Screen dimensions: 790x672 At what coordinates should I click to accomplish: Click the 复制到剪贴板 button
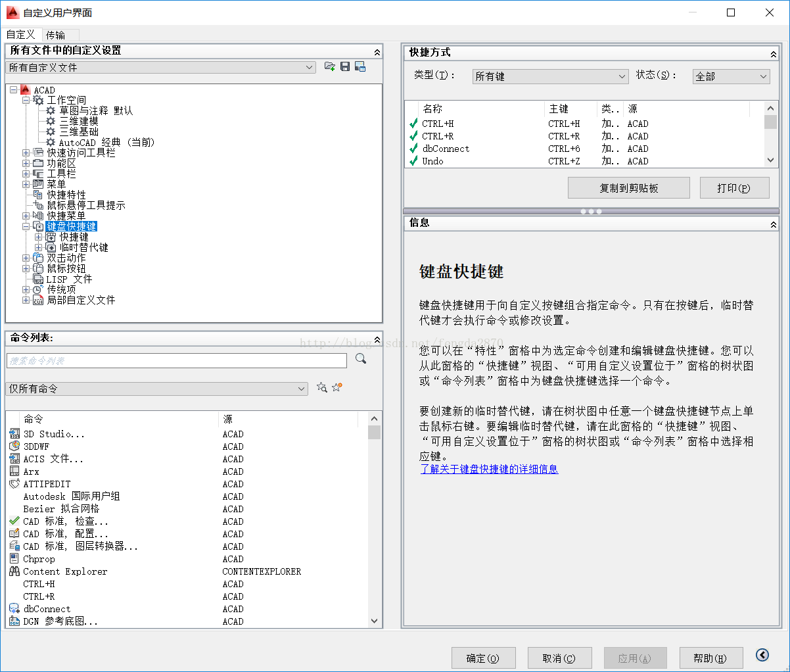[x=629, y=188]
